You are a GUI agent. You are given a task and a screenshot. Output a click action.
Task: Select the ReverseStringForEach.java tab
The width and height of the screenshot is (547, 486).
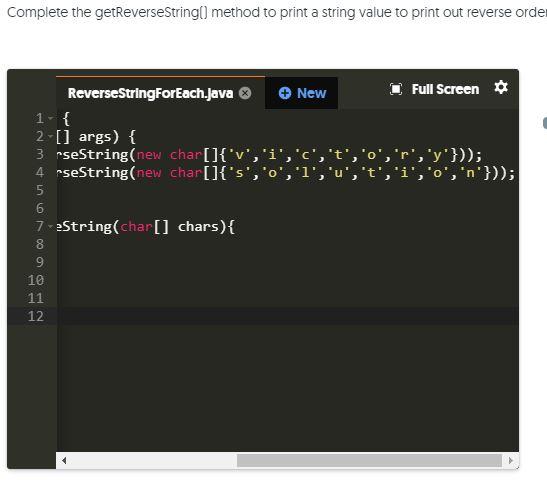pyautogui.click(x=150, y=93)
